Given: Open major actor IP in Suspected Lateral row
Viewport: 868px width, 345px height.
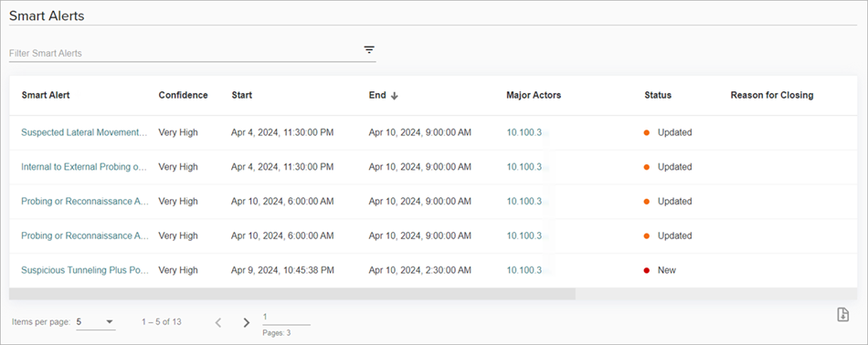Looking at the screenshot, I should 524,132.
